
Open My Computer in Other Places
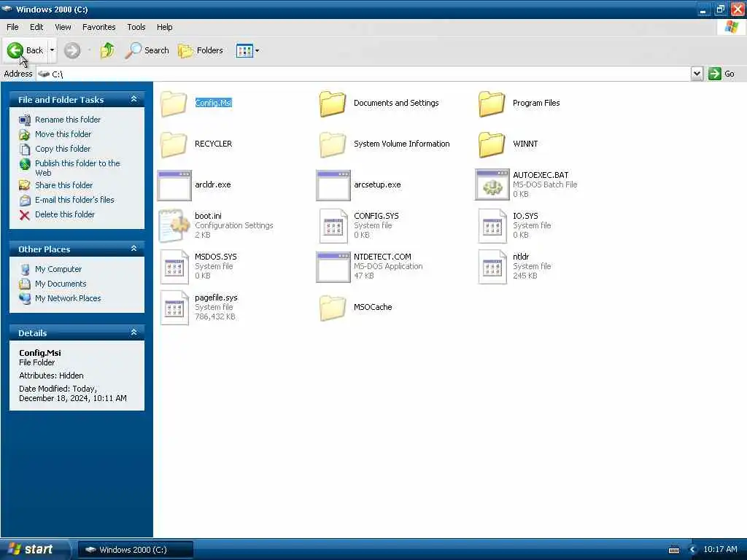[58, 269]
